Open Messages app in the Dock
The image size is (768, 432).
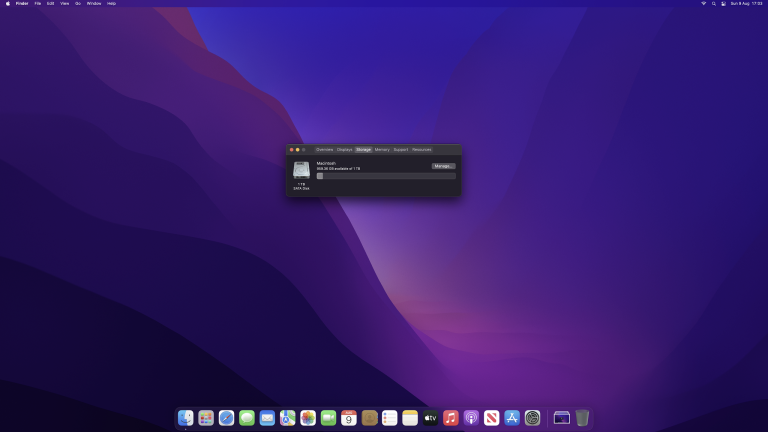247,418
